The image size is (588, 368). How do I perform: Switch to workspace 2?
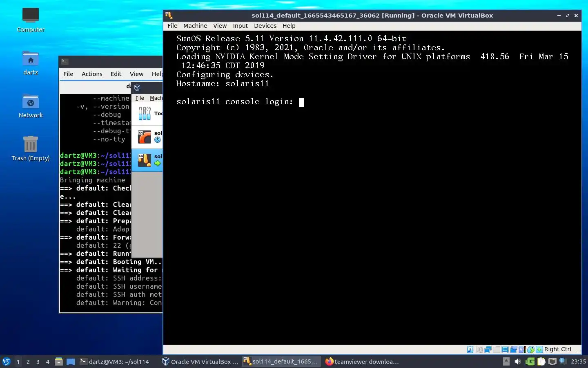(x=28, y=362)
